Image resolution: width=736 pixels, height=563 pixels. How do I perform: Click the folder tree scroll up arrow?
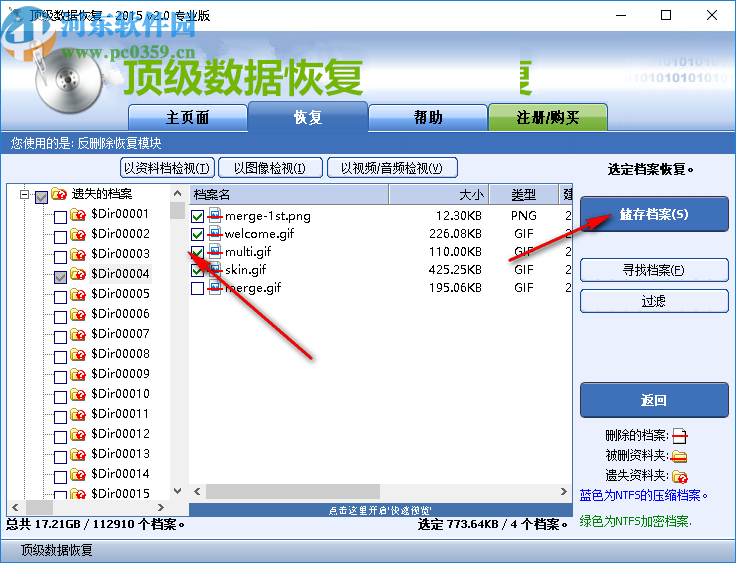tap(177, 193)
